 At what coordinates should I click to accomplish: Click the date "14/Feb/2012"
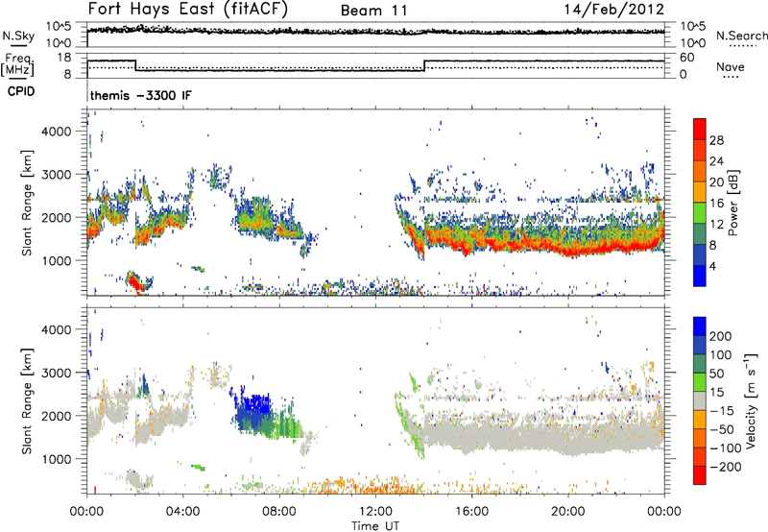point(614,10)
